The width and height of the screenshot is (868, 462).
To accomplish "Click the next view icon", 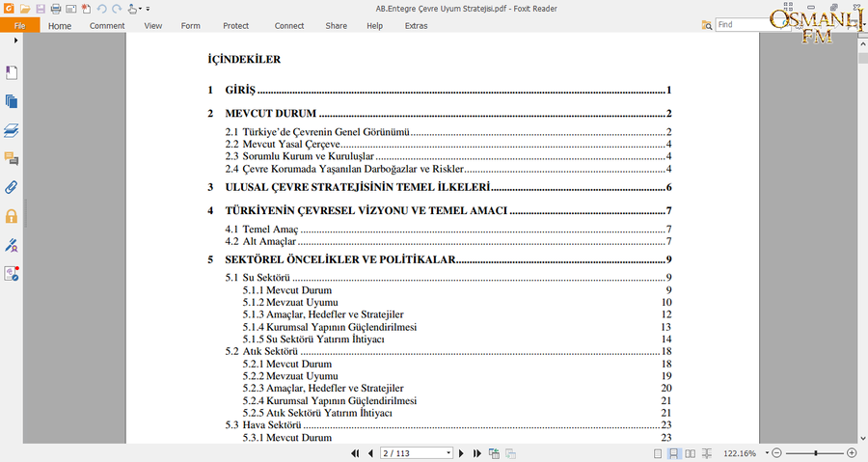I will (x=510, y=453).
